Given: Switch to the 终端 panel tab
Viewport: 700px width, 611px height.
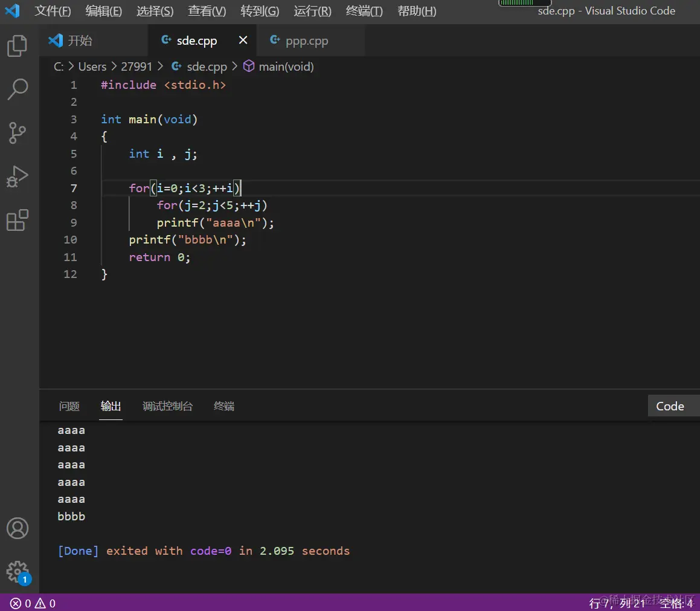Looking at the screenshot, I should pos(224,406).
